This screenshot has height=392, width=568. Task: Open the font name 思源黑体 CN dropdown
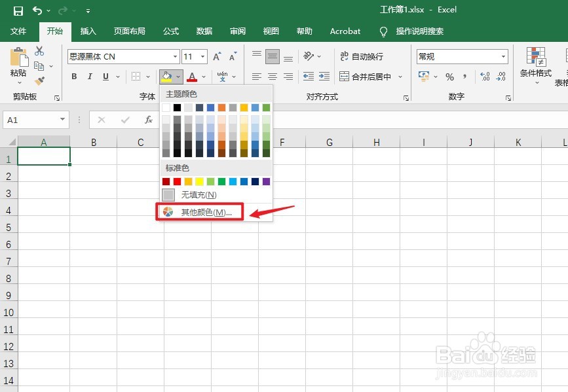click(x=175, y=56)
